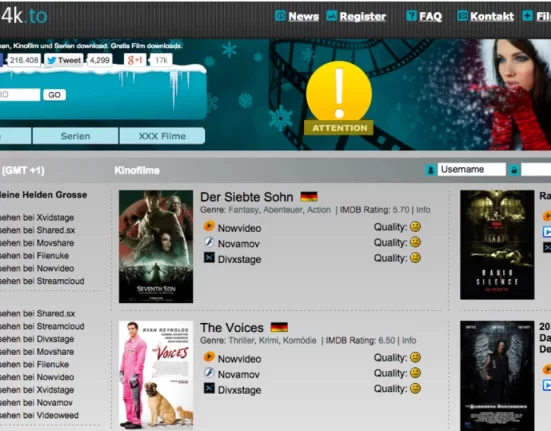Open Info link for The Voices
Image resolution: width=551 pixels, height=431 pixels.
coord(409,340)
